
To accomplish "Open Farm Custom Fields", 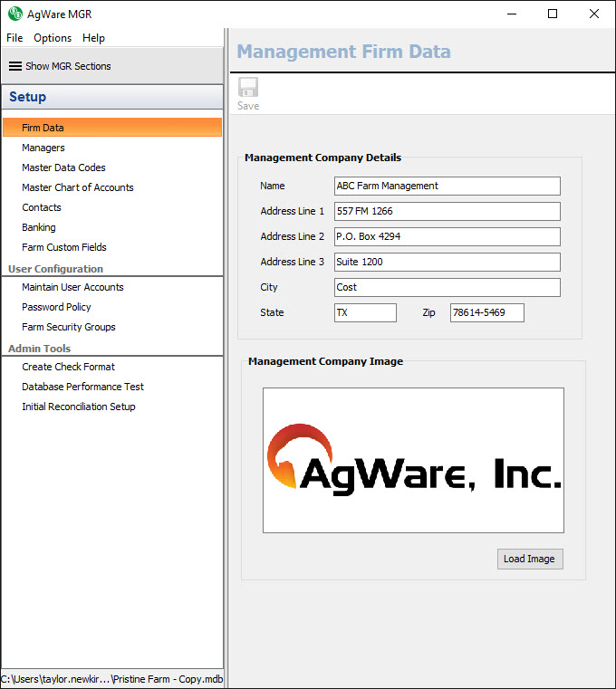I will pos(64,247).
